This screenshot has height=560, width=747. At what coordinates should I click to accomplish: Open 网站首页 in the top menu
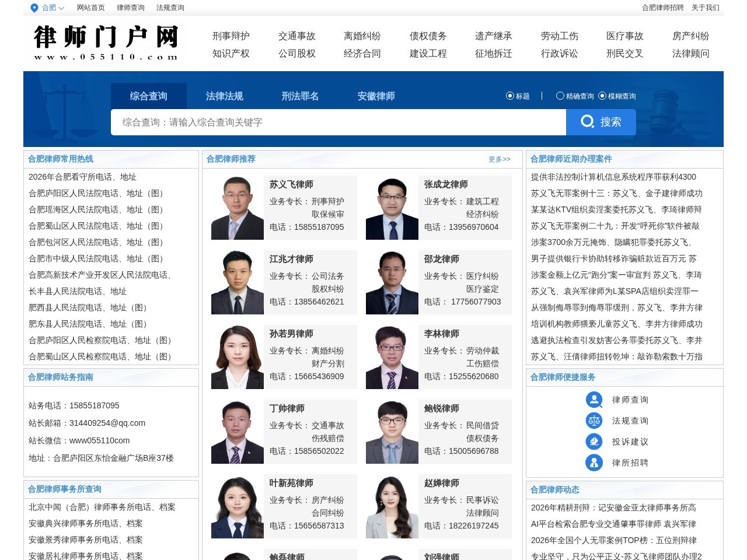(90, 8)
